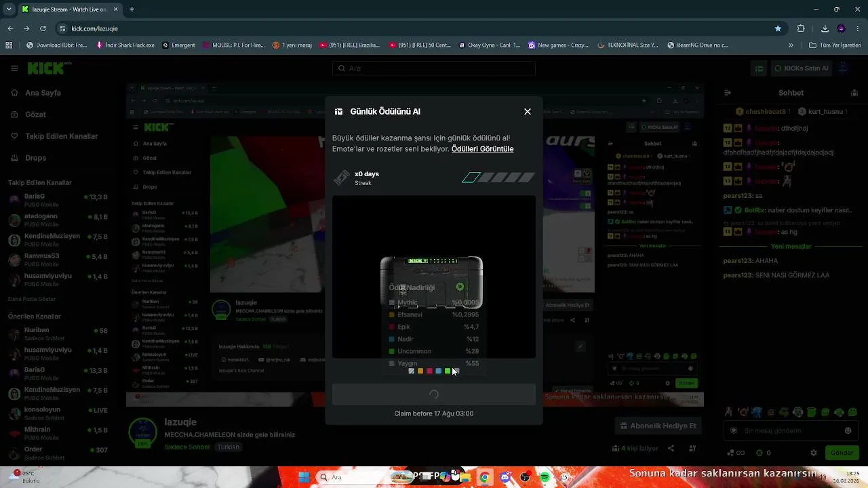Open Takip Edilen Kanallar in the sidebar menu
This screenshot has height=488, width=868.
61,136
